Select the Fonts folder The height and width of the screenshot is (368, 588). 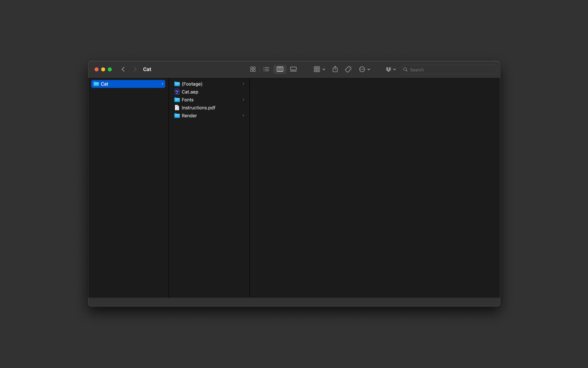(x=209, y=100)
